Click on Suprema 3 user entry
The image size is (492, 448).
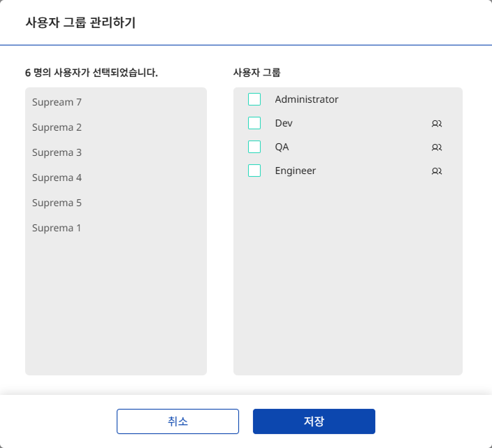tap(57, 152)
